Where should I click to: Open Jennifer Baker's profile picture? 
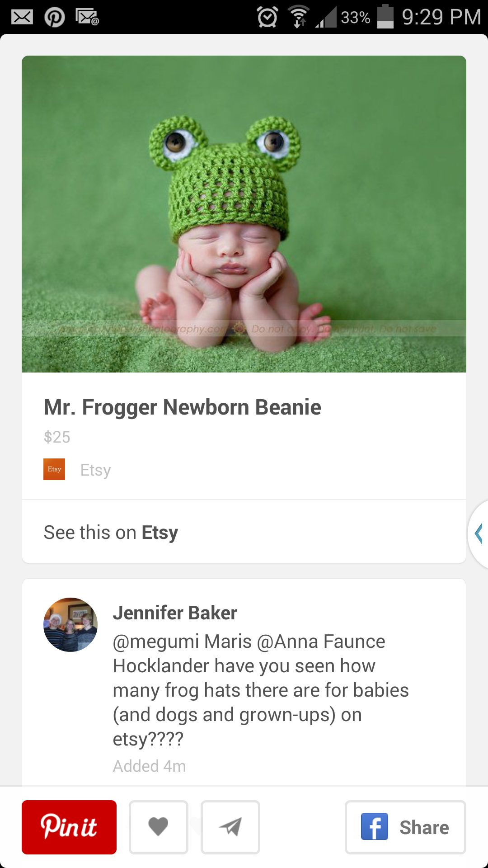point(70,625)
